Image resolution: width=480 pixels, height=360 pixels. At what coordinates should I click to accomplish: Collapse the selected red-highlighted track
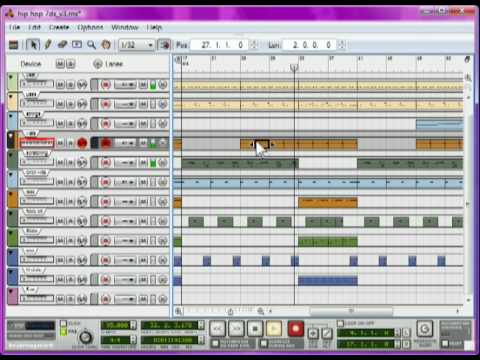click(11, 136)
